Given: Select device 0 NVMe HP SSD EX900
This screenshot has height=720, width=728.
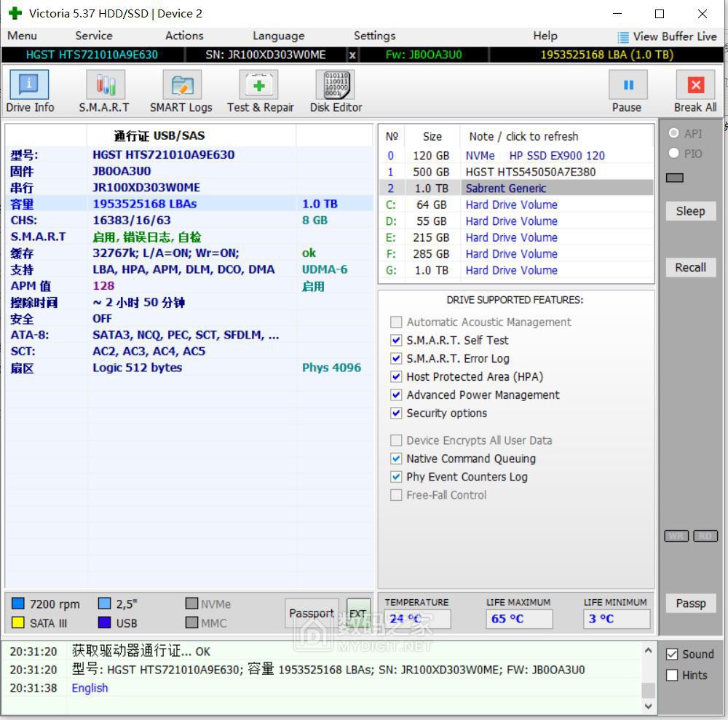Looking at the screenshot, I should 516,156.
